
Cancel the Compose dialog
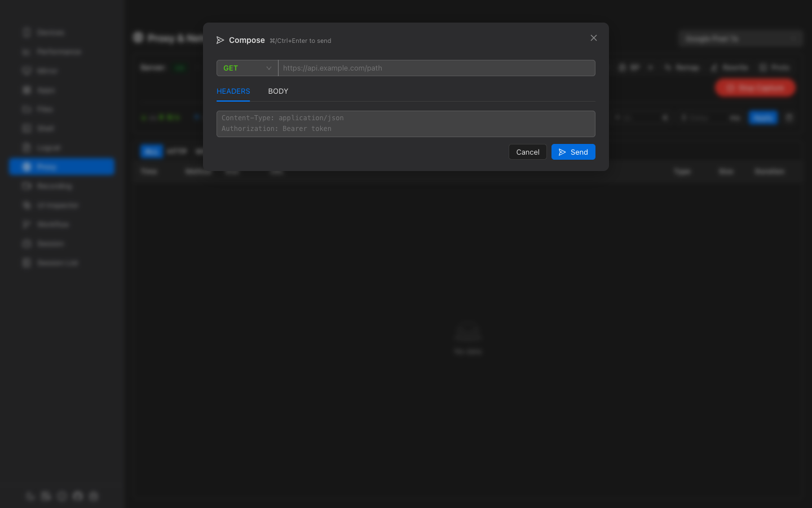click(527, 152)
